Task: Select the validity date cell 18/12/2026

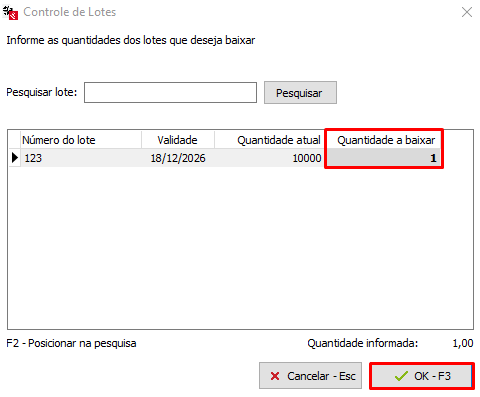Action: point(178,158)
